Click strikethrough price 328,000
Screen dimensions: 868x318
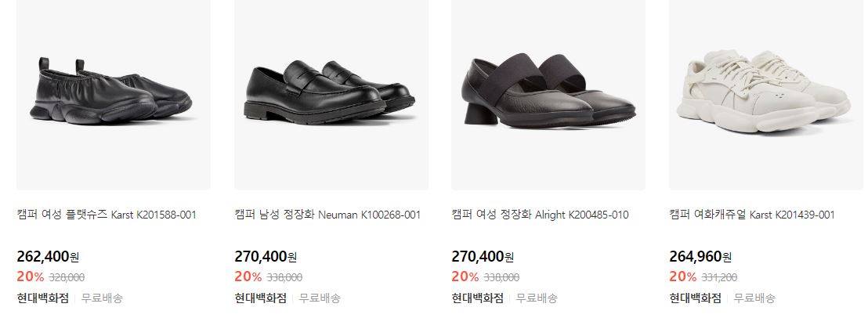click(67, 277)
